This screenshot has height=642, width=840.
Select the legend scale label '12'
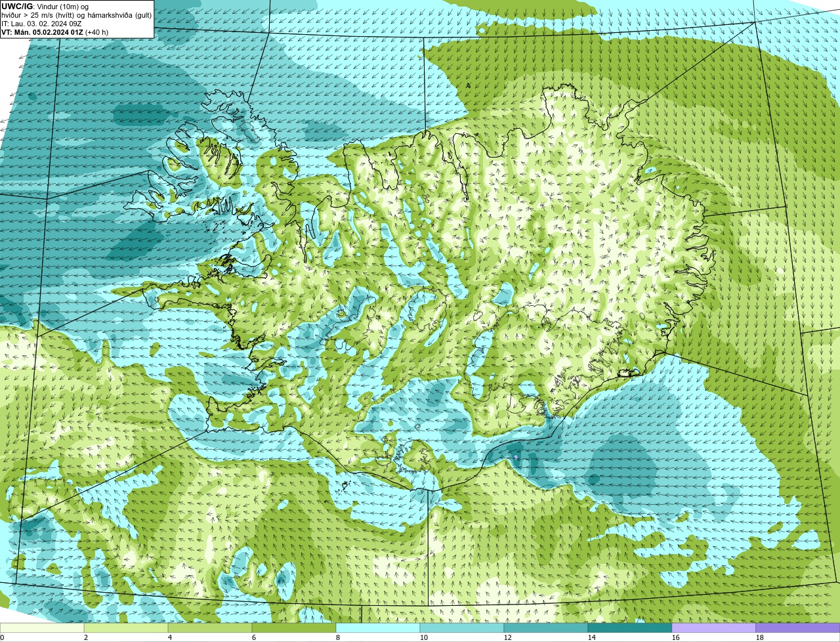click(508, 637)
